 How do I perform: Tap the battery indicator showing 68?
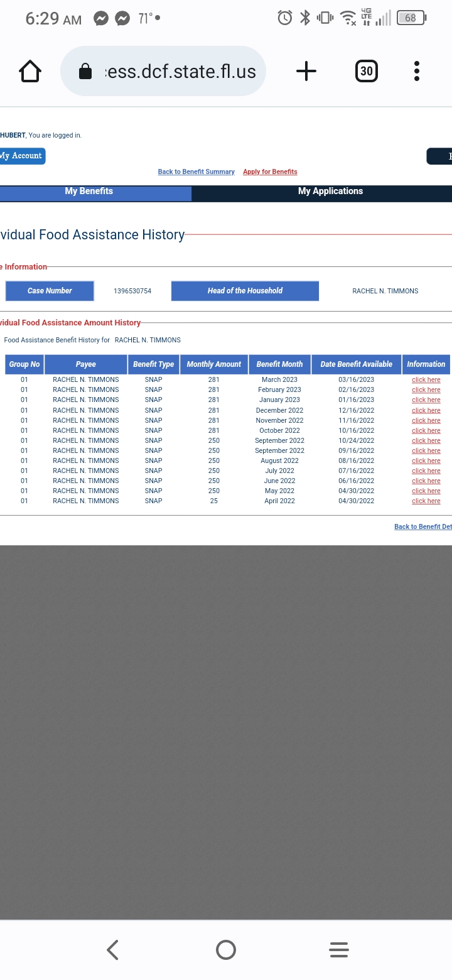(x=412, y=18)
